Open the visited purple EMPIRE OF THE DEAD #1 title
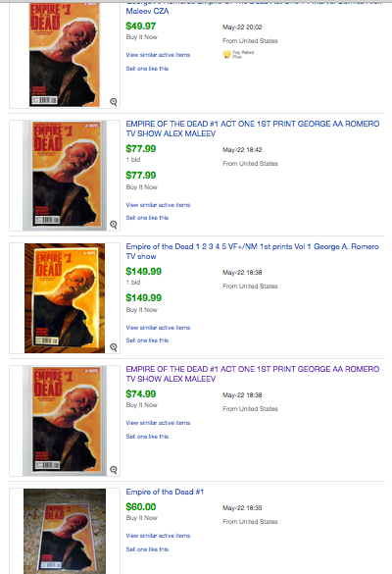This screenshot has height=574, width=392. (252, 374)
